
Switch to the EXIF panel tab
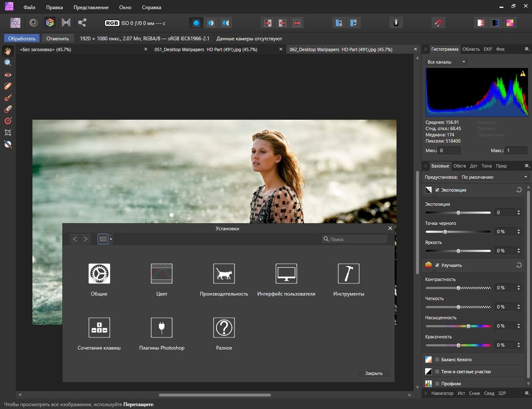[x=488, y=49]
